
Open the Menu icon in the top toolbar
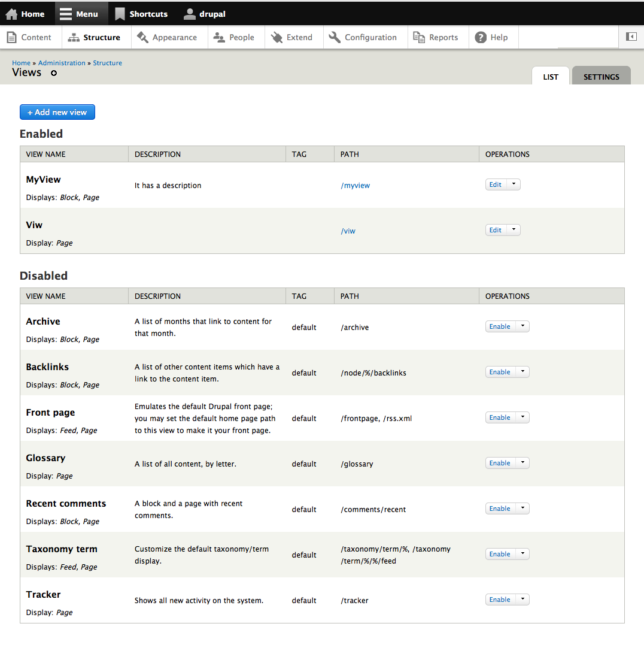pos(66,13)
